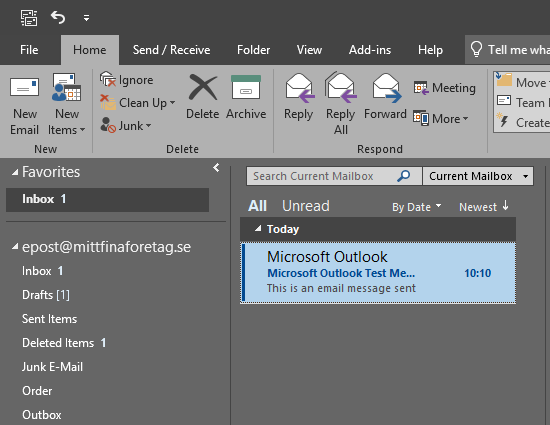Create a New Email
Screen dimensions: 550x425
pyautogui.click(x=24, y=105)
